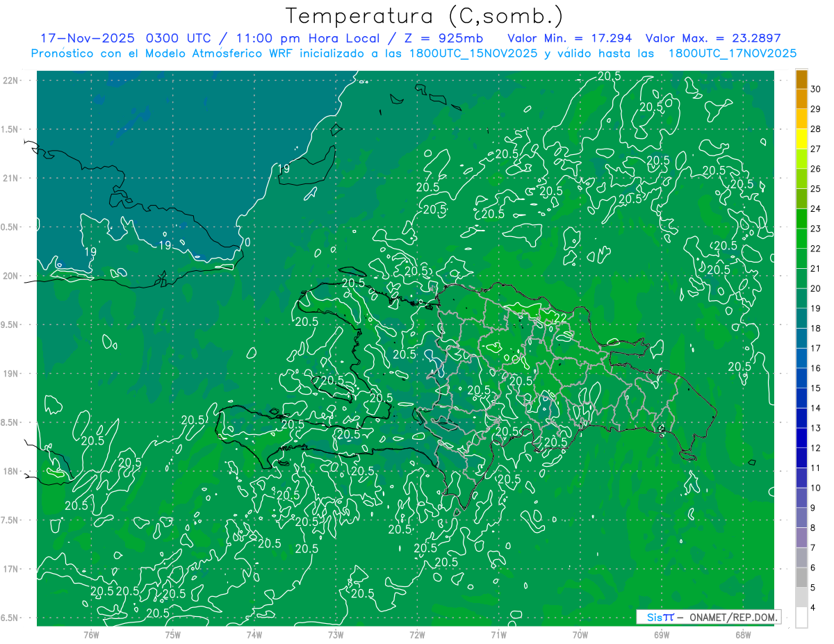This screenshot has width=834, height=644.
Task: Select the 1800UTC_17NOV2025 valid-until time
Action: [x=732, y=53]
